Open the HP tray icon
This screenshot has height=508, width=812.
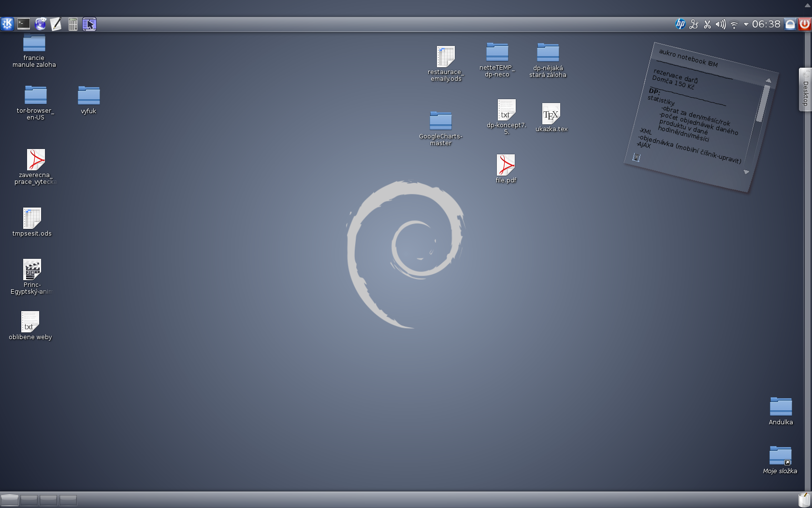click(x=681, y=24)
